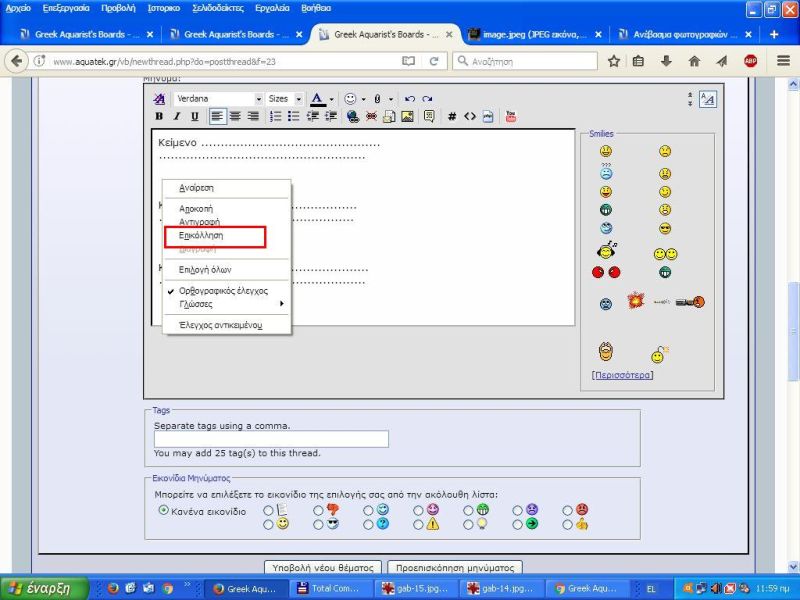Open the 'Περισσότερα' smilies link
Viewport: 800px width, 600px height.
point(622,375)
